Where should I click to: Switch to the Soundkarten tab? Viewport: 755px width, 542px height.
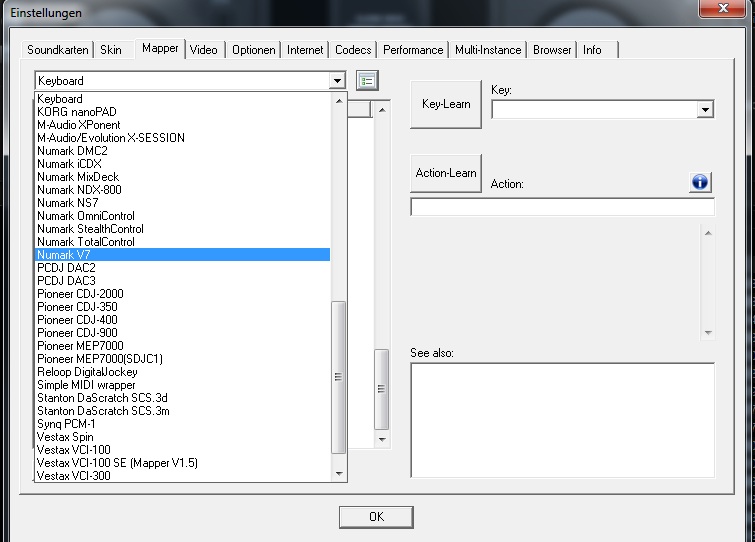pos(58,50)
